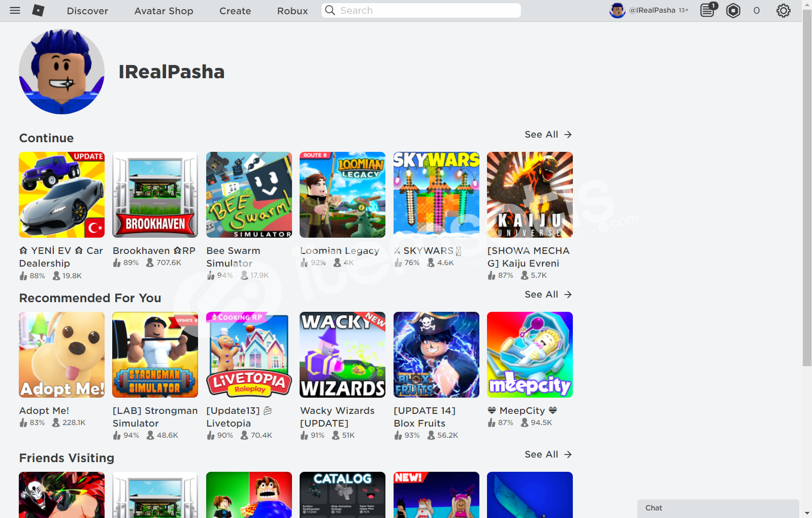
Task: Open the Adopt Me! thumbnail
Action: coord(62,354)
